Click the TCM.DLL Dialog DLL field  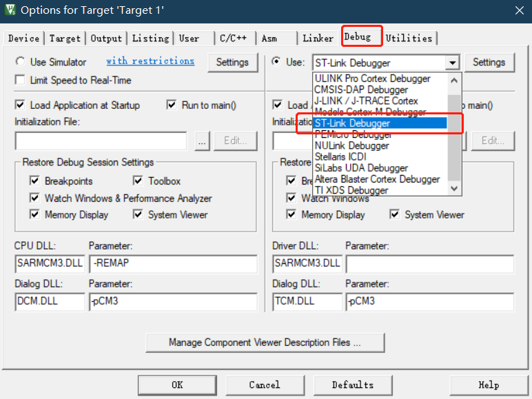pos(307,302)
